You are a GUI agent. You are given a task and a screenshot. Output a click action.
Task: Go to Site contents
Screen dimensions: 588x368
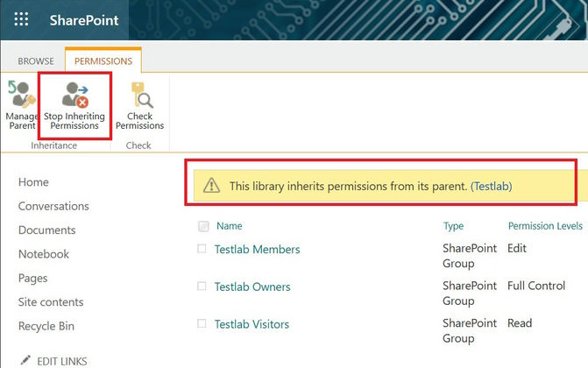pos(51,302)
